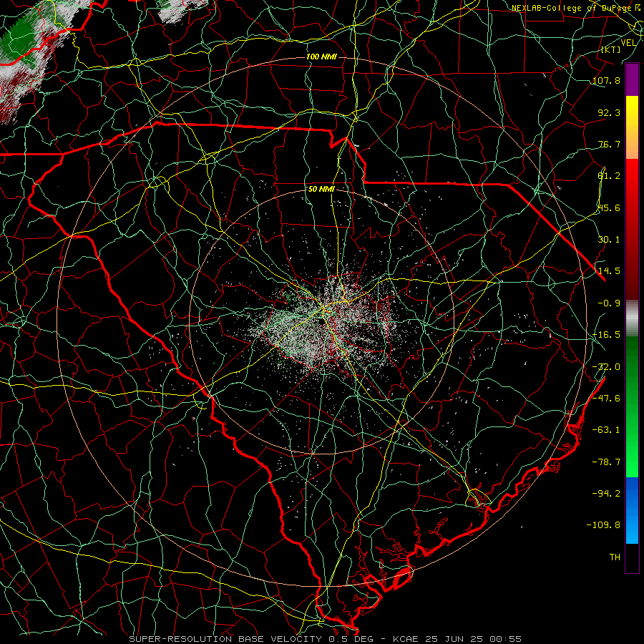Click the purple segment of the velocity color bar
The height and width of the screenshot is (644, 644).
point(632,80)
